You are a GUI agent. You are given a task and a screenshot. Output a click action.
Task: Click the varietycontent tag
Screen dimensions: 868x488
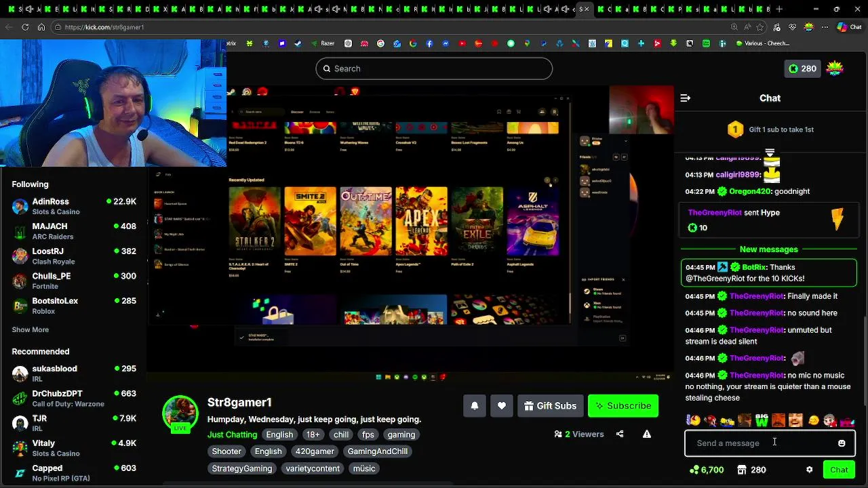[313, 468]
